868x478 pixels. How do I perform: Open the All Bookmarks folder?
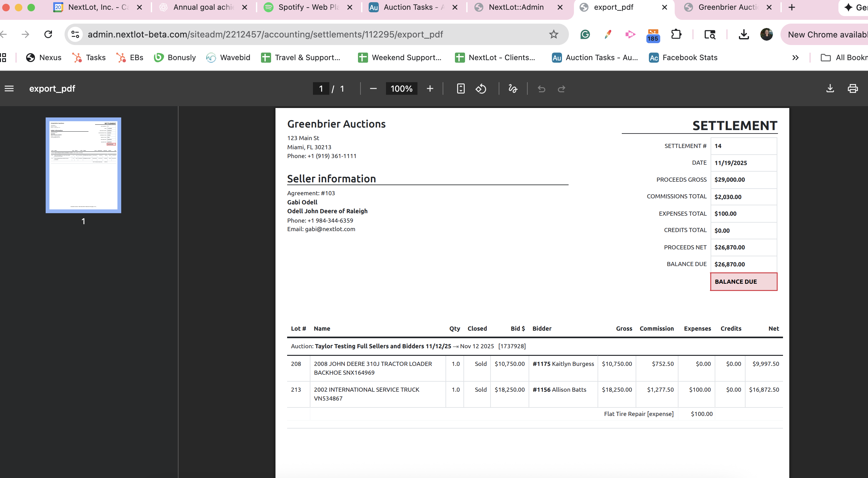click(x=844, y=58)
